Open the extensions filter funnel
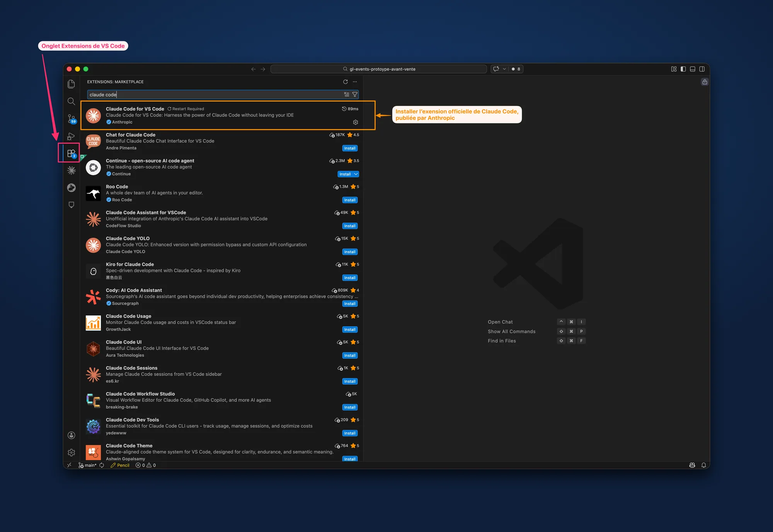Viewport: 773px width, 532px height. 355,94
